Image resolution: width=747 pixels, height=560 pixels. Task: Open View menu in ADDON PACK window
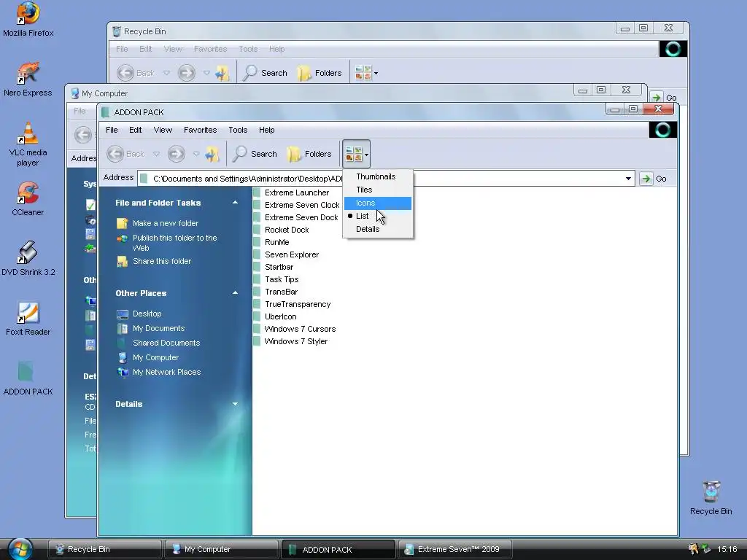[x=163, y=130]
